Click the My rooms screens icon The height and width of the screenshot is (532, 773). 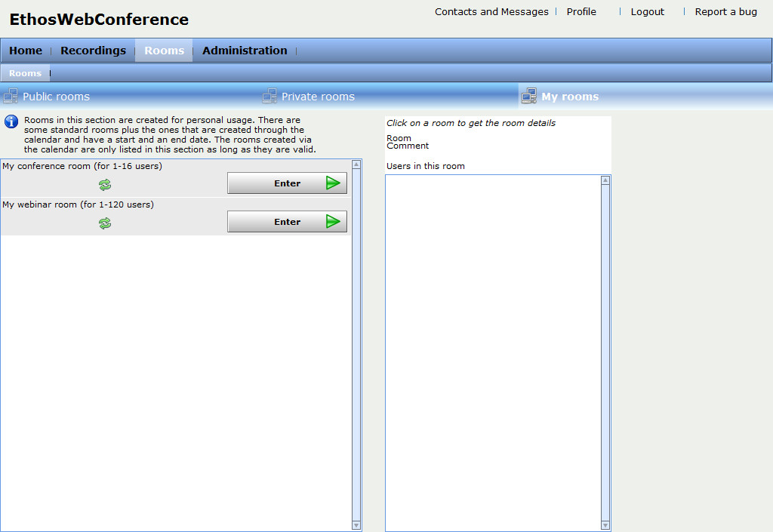coord(528,96)
